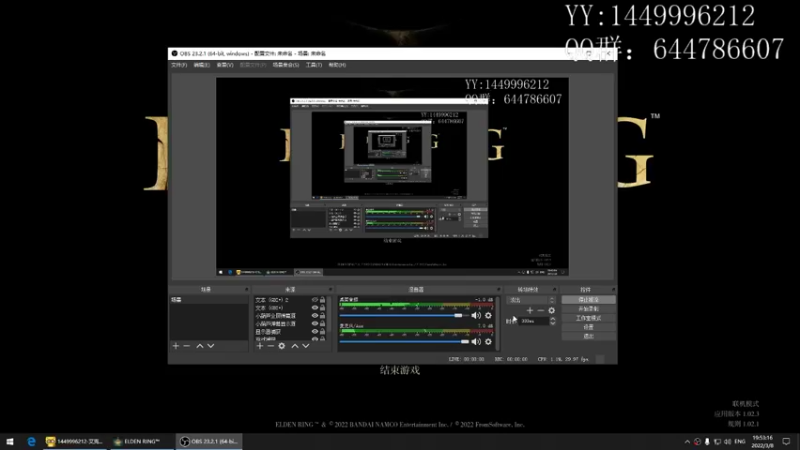Viewport: 800px width, 450px height.
Task: Remove selected scene with the minus icon
Action: tap(187, 346)
